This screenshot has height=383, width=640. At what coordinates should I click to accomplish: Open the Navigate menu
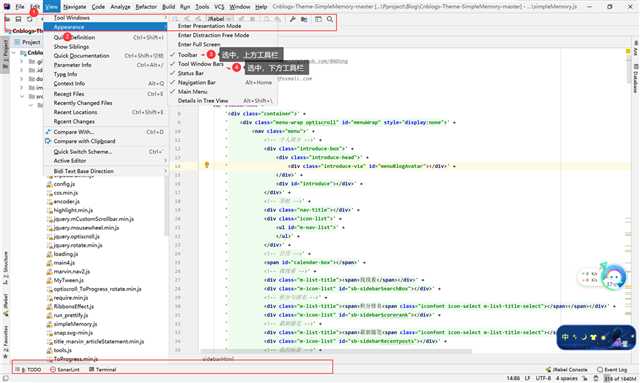pos(75,7)
